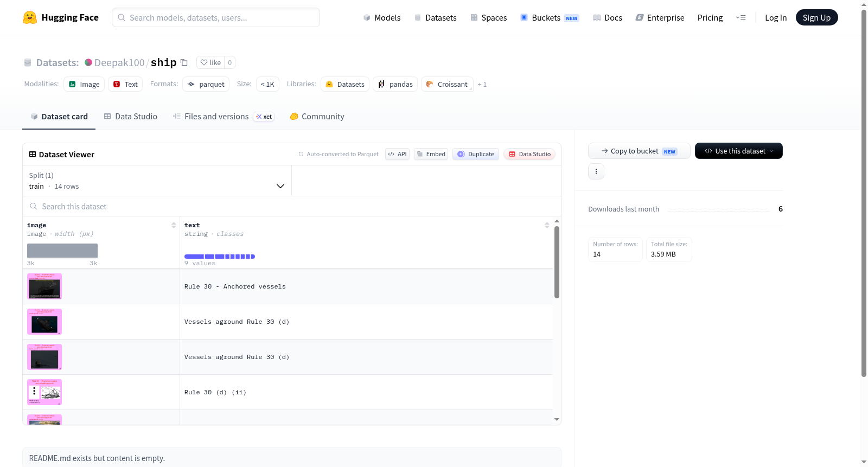Image resolution: width=868 pixels, height=467 pixels.
Task: Select the parquet format tag
Action: click(x=206, y=84)
